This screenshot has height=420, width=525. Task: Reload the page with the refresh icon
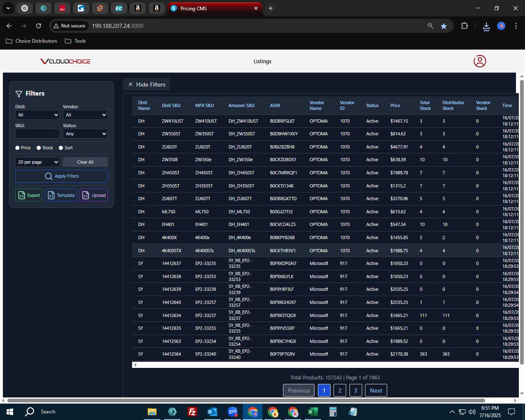(39, 26)
